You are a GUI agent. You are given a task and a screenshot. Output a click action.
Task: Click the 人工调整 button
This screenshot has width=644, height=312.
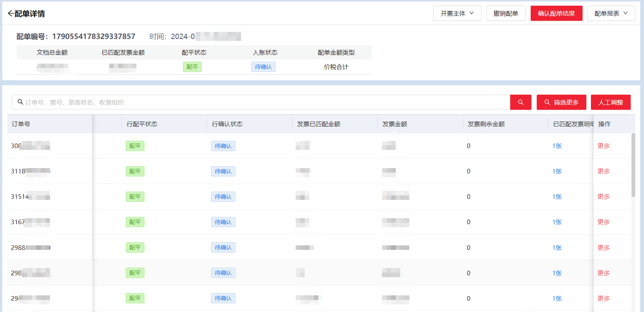(x=611, y=102)
